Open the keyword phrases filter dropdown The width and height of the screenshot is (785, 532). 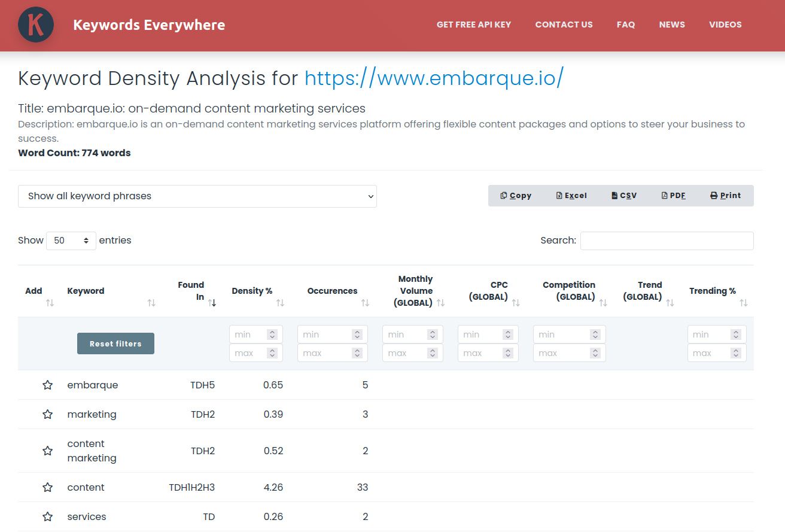pyautogui.click(x=197, y=196)
